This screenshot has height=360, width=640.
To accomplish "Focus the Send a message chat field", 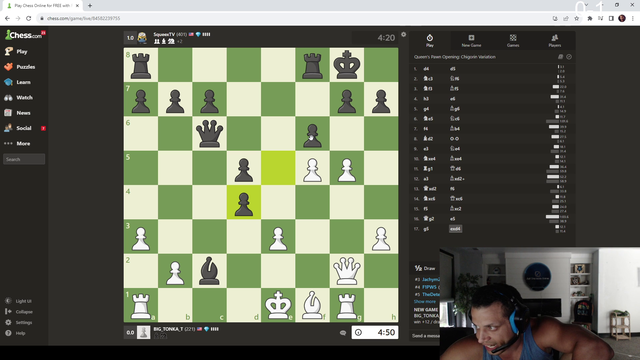I will (426, 336).
